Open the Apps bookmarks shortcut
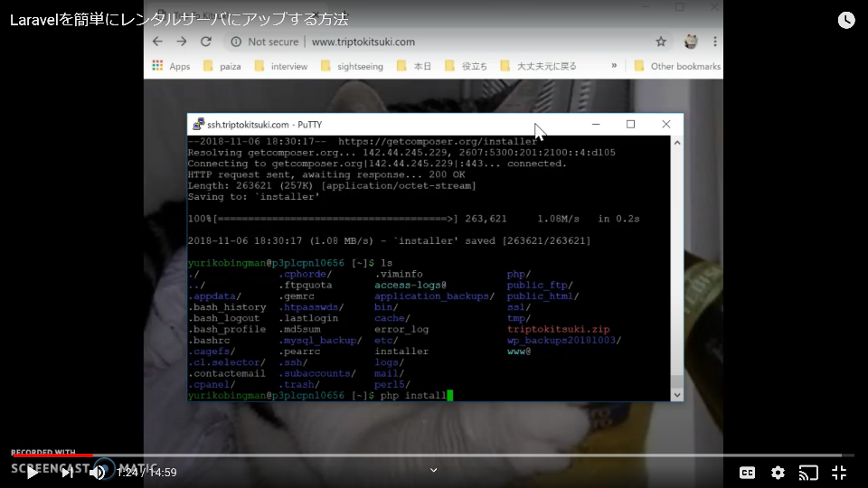The height and width of the screenshot is (488, 868). (171, 66)
